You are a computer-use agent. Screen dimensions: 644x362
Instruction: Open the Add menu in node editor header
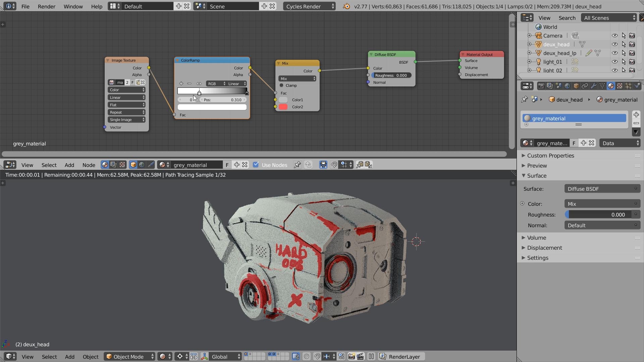pyautogui.click(x=69, y=165)
